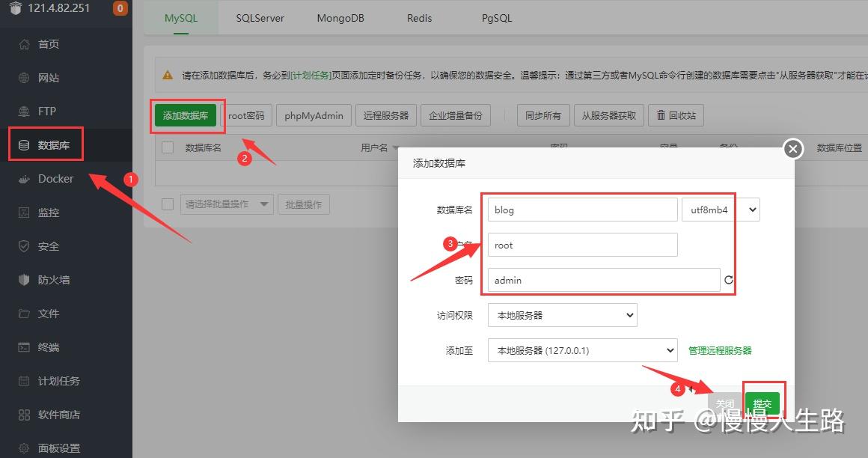
Task: Switch to the MySQL tab
Action: [x=181, y=18]
